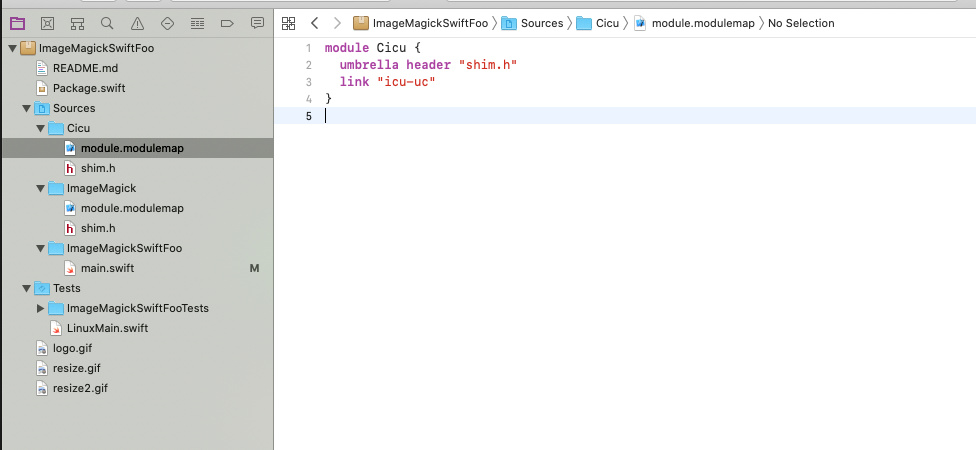976x450 pixels.
Task: Click line number 4 in the gutter
Action: coord(308,98)
